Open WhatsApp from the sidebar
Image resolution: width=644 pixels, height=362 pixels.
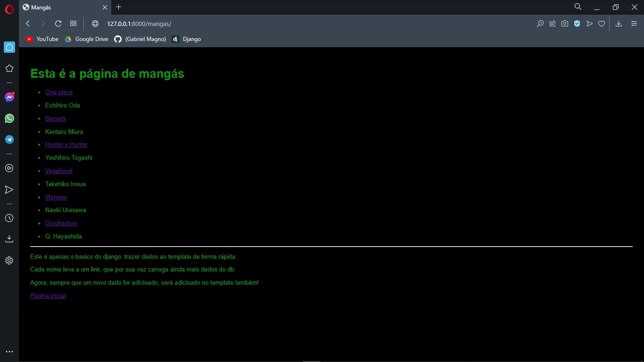point(9,118)
